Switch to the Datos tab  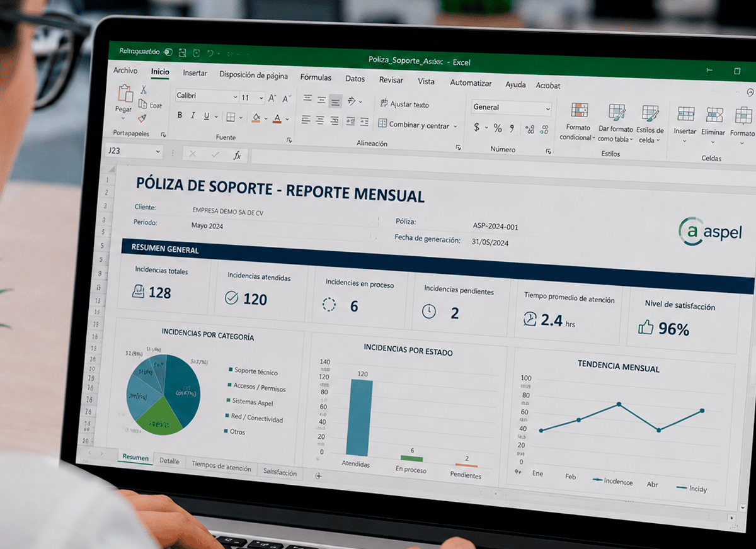click(x=355, y=79)
